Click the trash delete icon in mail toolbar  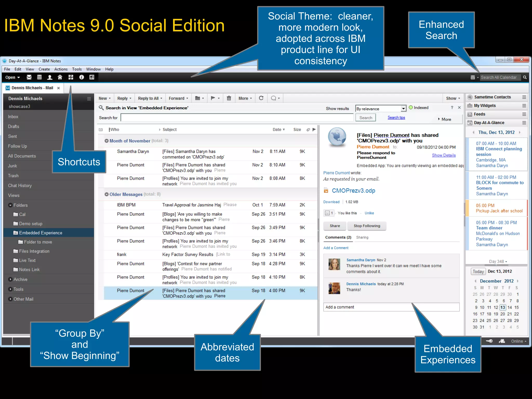[229, 98]
